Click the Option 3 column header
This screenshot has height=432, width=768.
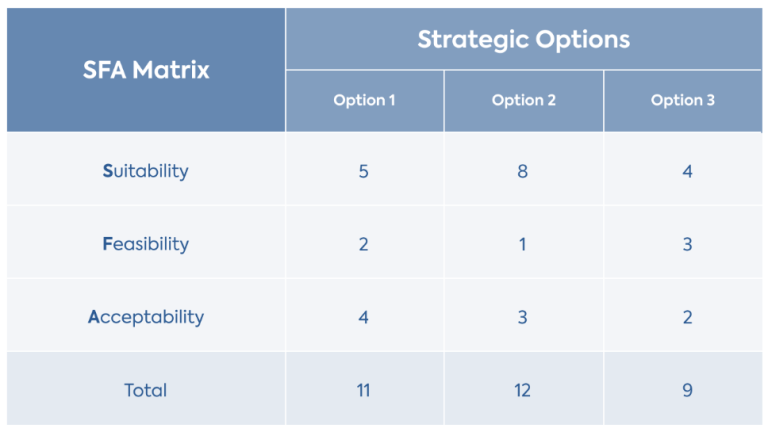point(682,100)
